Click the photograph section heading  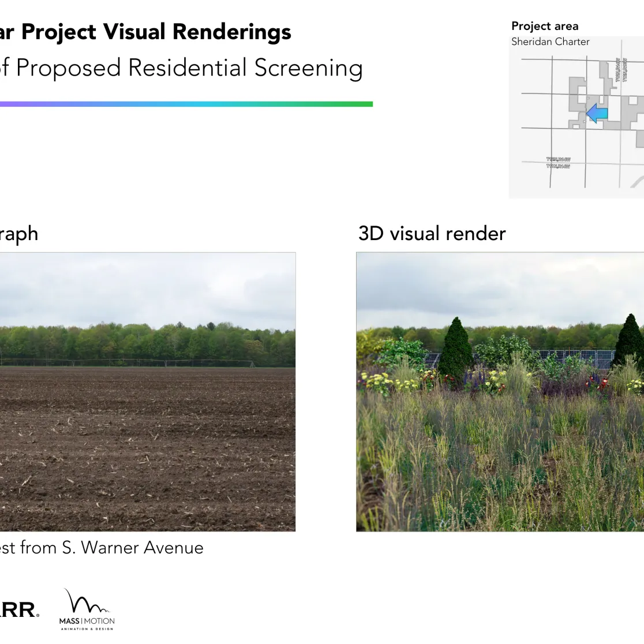18,233
